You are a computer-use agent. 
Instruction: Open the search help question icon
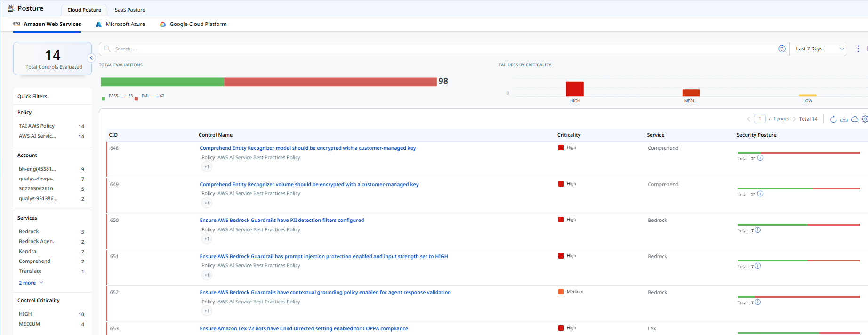pyautogui.click(x=782, y=49)
